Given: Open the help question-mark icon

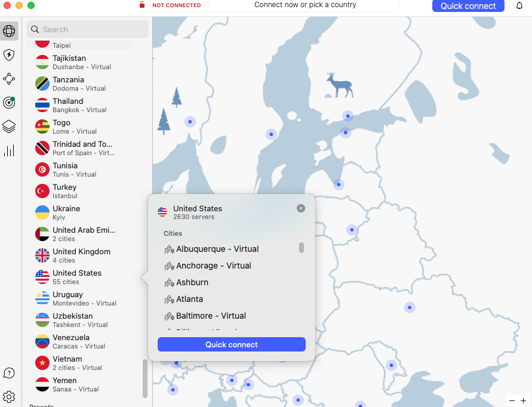Looking at the screenshot, I should pyautogui.click(x=9, y=373).
